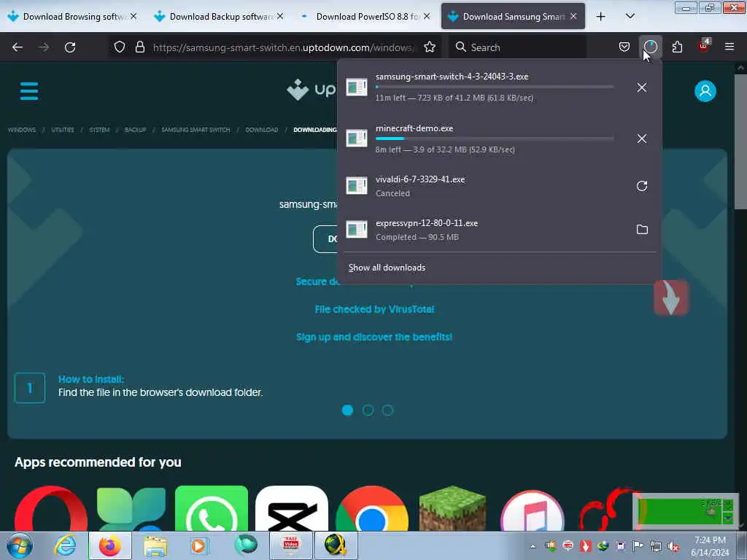The image size is (747, 560).
Task: Open the user account profile
Action: (x=705, y=91)
